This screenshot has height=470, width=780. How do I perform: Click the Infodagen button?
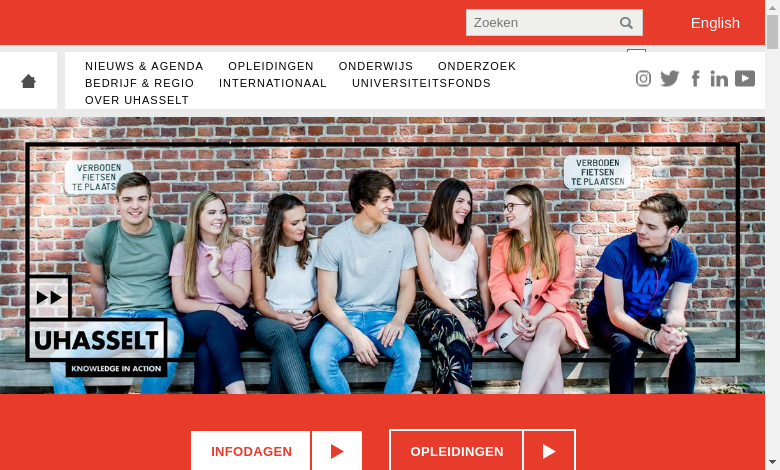point(251,451)
